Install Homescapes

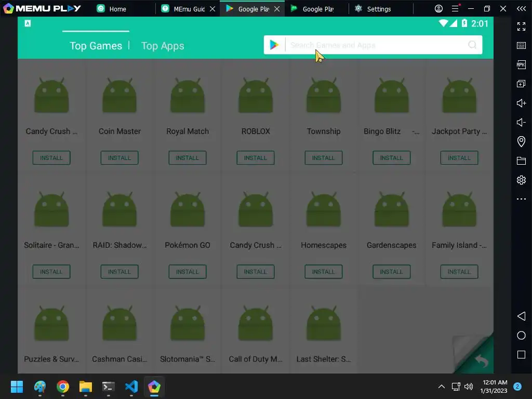[x=324, y=272]
